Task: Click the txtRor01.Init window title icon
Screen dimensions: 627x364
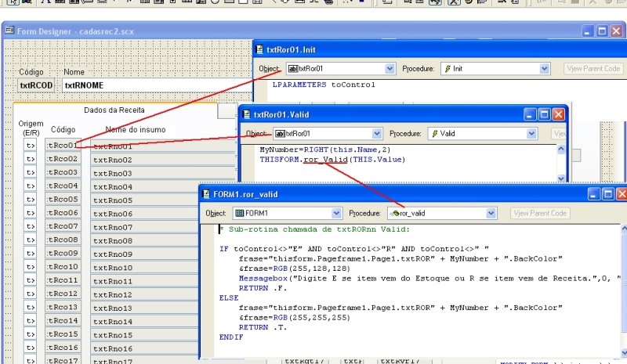Action: pos(259,49)
